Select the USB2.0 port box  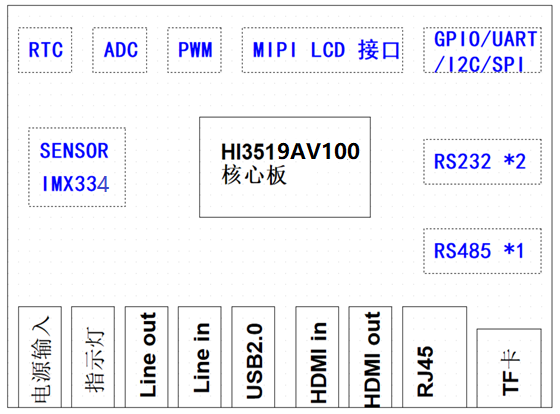coord(253,357)
